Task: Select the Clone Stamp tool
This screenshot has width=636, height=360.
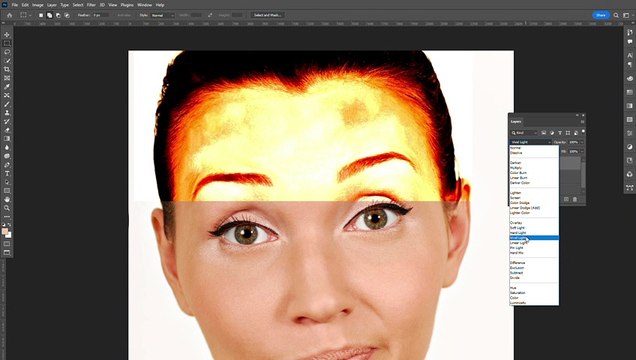Action: pyautogui.click(x=7, y=113)
